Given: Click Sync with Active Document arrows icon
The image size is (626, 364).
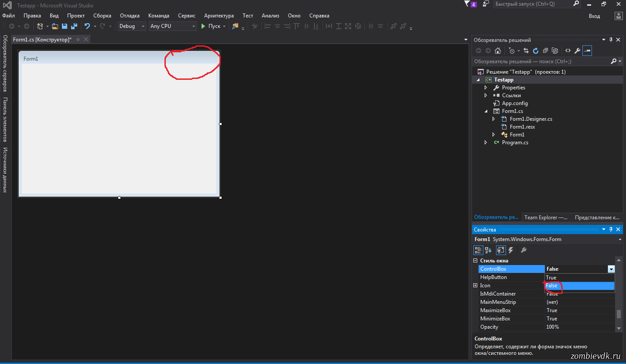Looking at the screenshot, I should point(526,51).
